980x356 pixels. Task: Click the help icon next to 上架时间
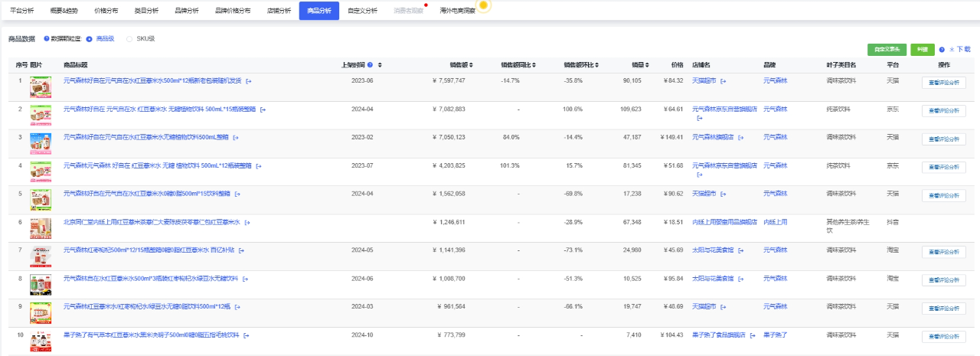pyautogui.click(x=371, y=65)
